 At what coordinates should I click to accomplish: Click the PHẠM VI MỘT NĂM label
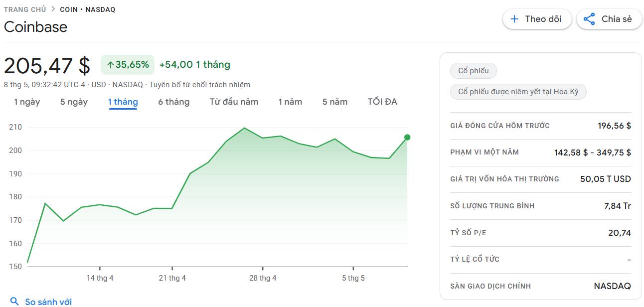point(484,152)
